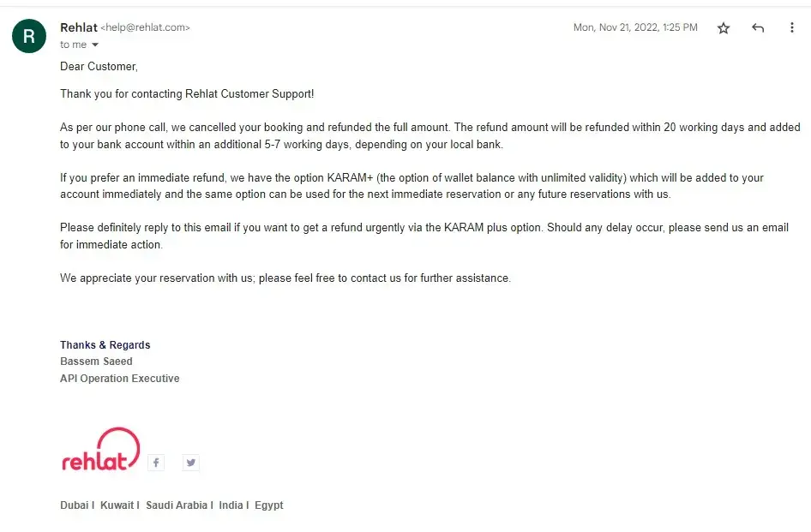Click the help@rehlat.com sender address
811x532 pixels.
coord(145,28)
